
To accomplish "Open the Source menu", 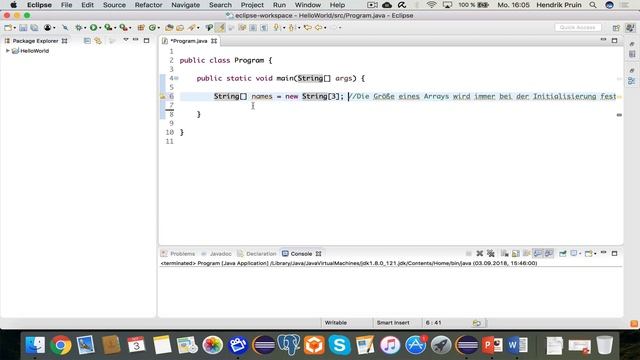I will (114, 5).
